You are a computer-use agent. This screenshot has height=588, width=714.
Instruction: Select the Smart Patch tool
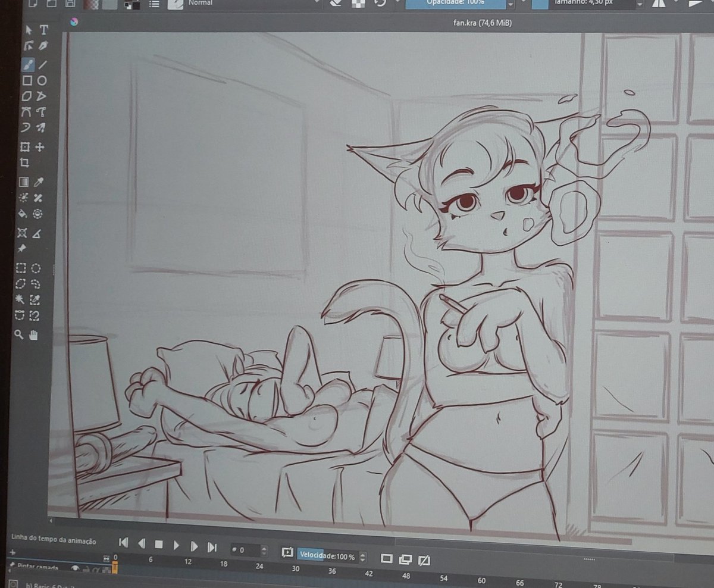39,198
